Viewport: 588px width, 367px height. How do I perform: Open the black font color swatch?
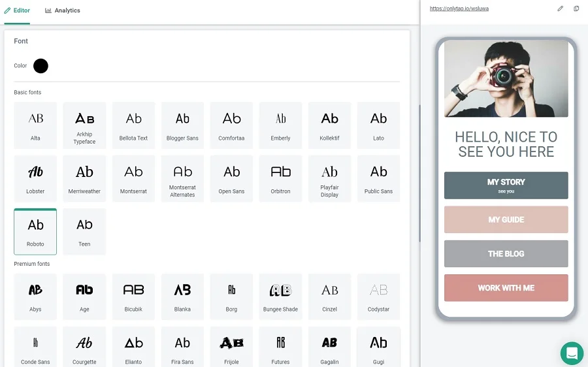[41, 66]
